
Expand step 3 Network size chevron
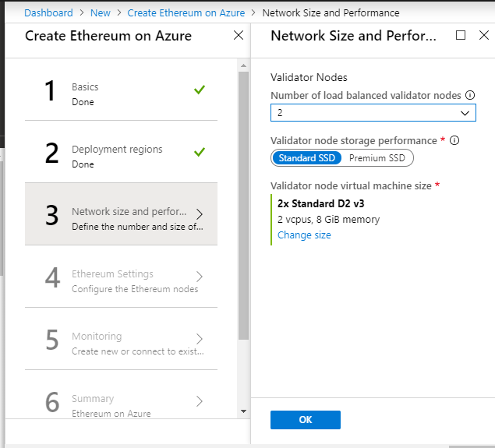[x=200, y=214]
